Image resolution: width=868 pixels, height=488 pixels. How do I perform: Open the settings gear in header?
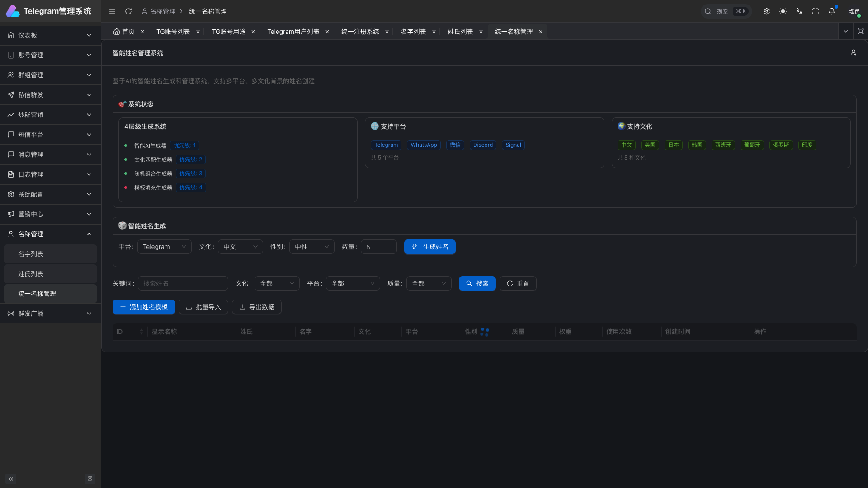[x=767, y=11]
